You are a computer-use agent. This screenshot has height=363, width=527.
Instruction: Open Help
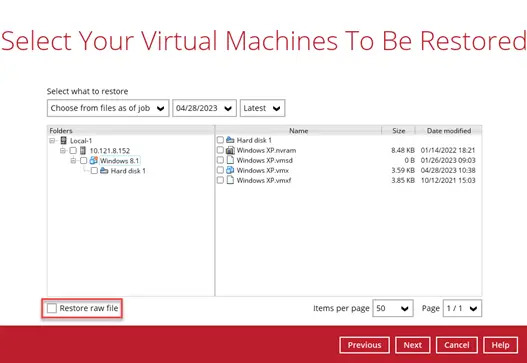click(x=500, y=345)
